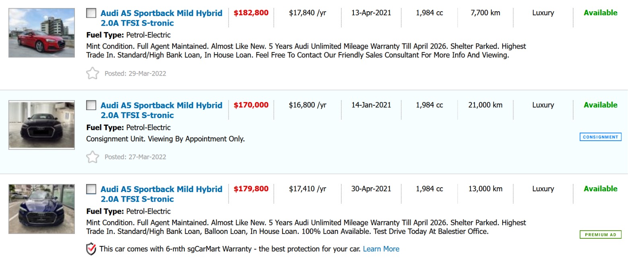Click Available status for the 7,700 km car
This screenshot has width=644, height=258.
click(600, 13)
